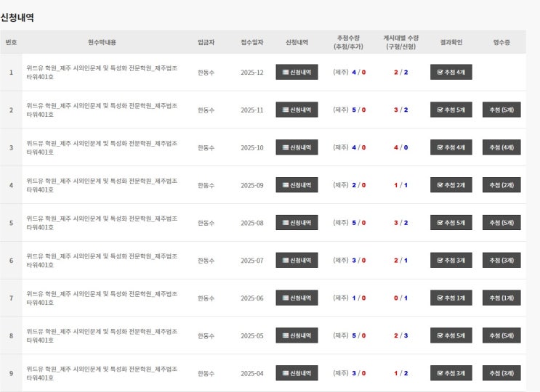Open receipt 추첨 (2개) button
Image resolution: width=540 pixels, height=392 pixels.
pyautogui.click(x=501, y=185)
